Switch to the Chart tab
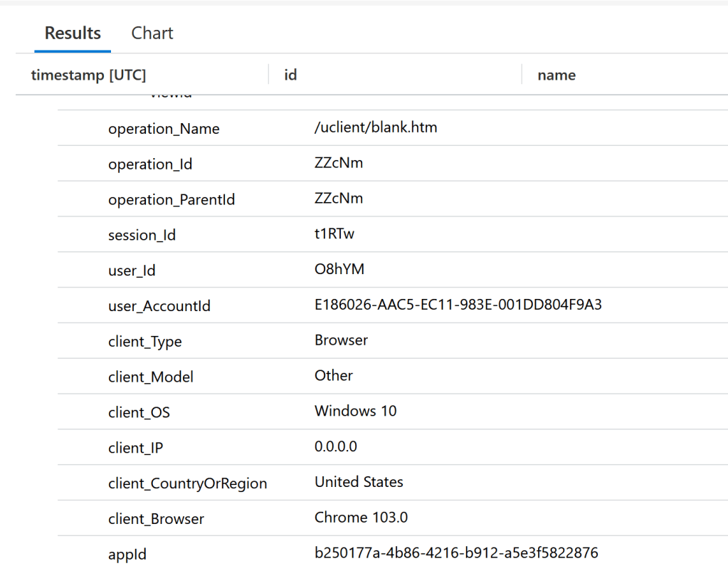This screenshot has width=728, height=566. coord(152,33)
